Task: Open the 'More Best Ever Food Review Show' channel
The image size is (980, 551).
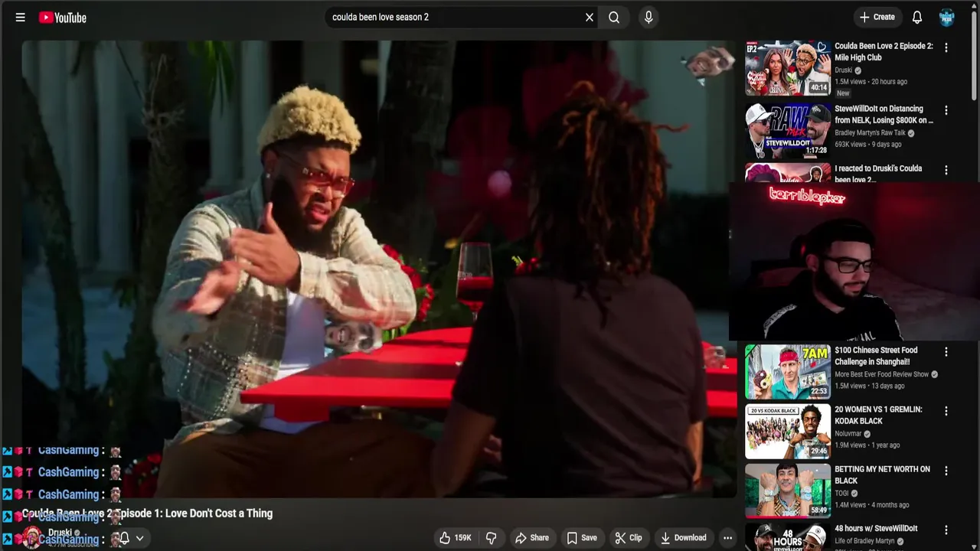Action: (x=881, y=375)
